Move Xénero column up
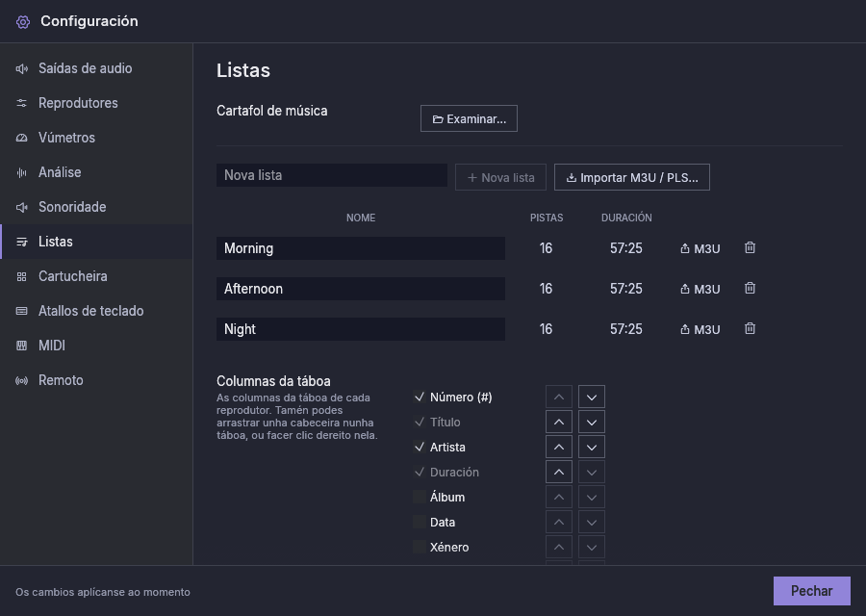 [x=559, y=547]
